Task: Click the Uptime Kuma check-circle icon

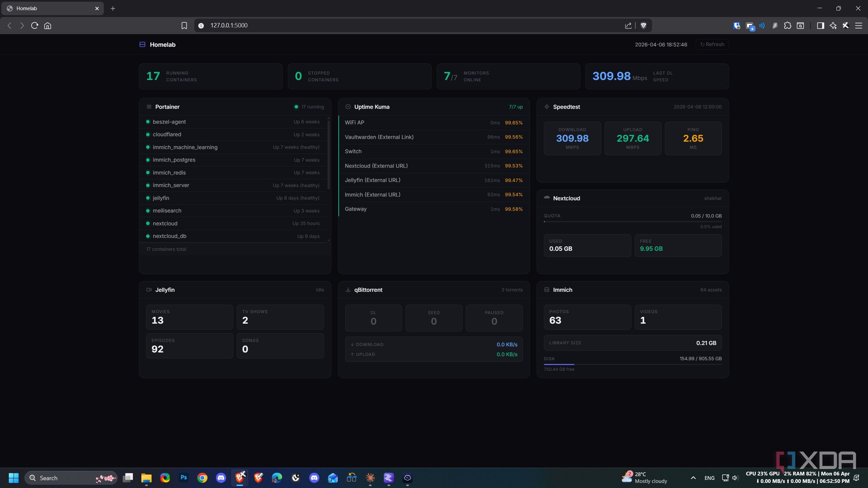Action: click(x=348, y=107)
